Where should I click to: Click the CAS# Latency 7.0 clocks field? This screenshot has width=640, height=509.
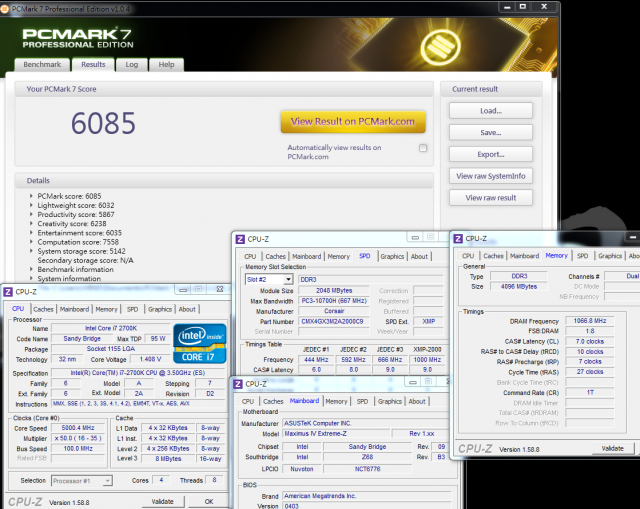pyautogui.click(x=590, y=341)
